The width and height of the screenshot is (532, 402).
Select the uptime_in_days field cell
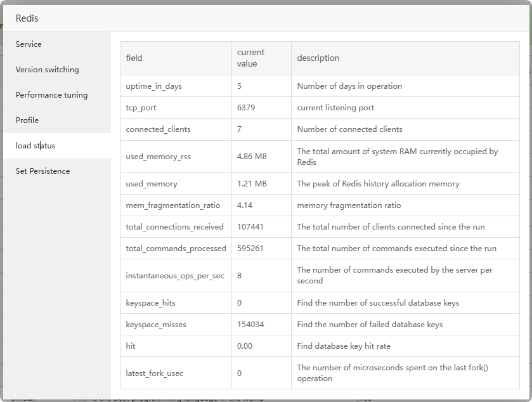click(154, 86)
